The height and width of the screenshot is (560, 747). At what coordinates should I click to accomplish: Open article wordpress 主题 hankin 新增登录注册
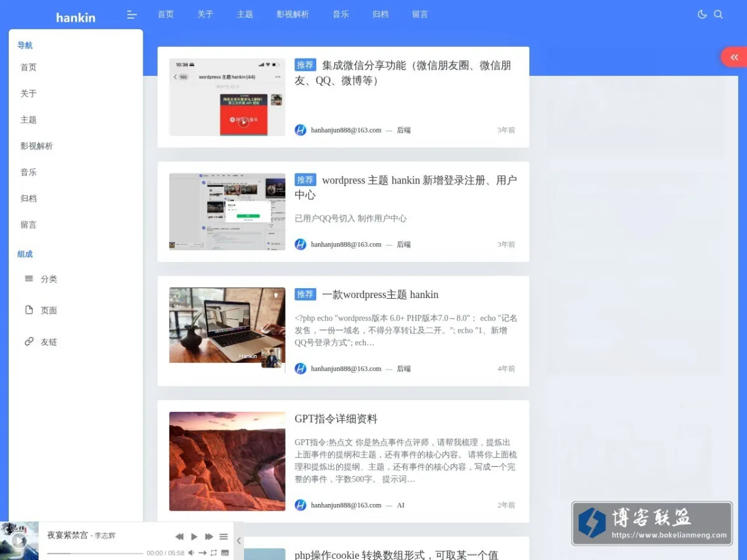click(x=406, y=187)
